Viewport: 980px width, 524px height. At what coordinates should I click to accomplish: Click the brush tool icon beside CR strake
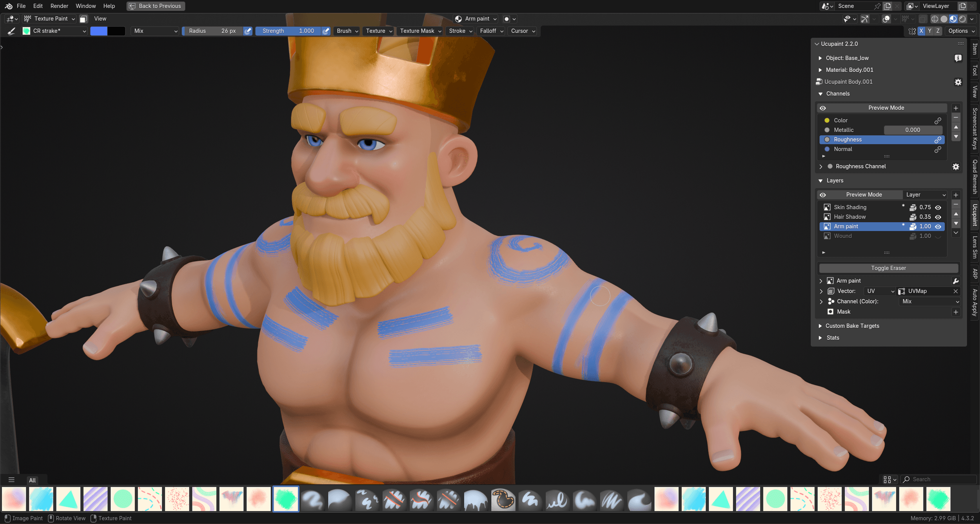tap(11, 31)
